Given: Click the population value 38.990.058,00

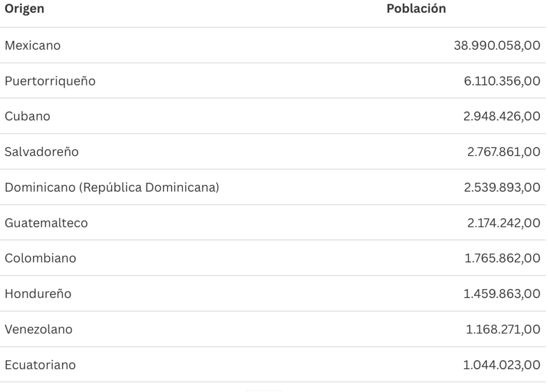Looking at the screenshot, I should [x=497, y=45].
